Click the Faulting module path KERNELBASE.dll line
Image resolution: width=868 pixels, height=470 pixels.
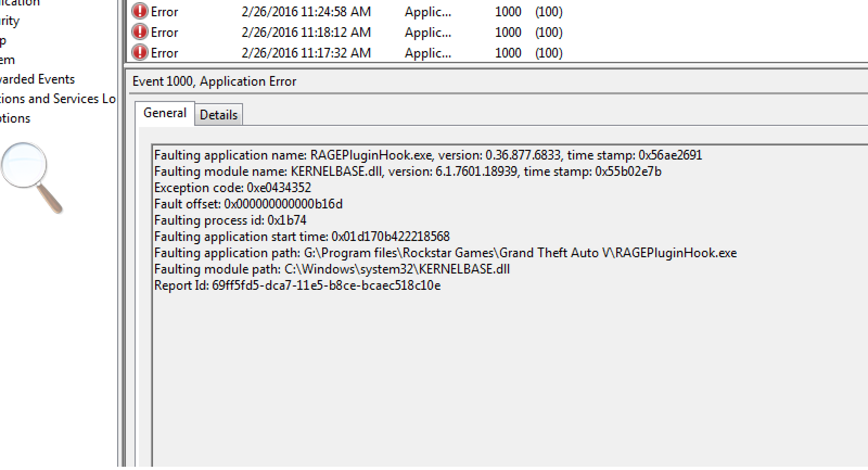[x=332, y=269]
